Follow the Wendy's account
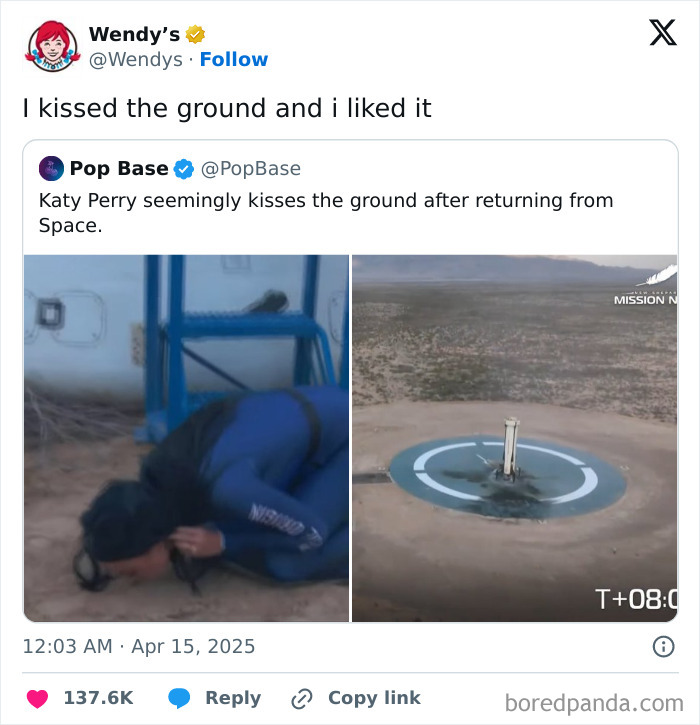Viewport: 700px width, 725px height. 234,60
